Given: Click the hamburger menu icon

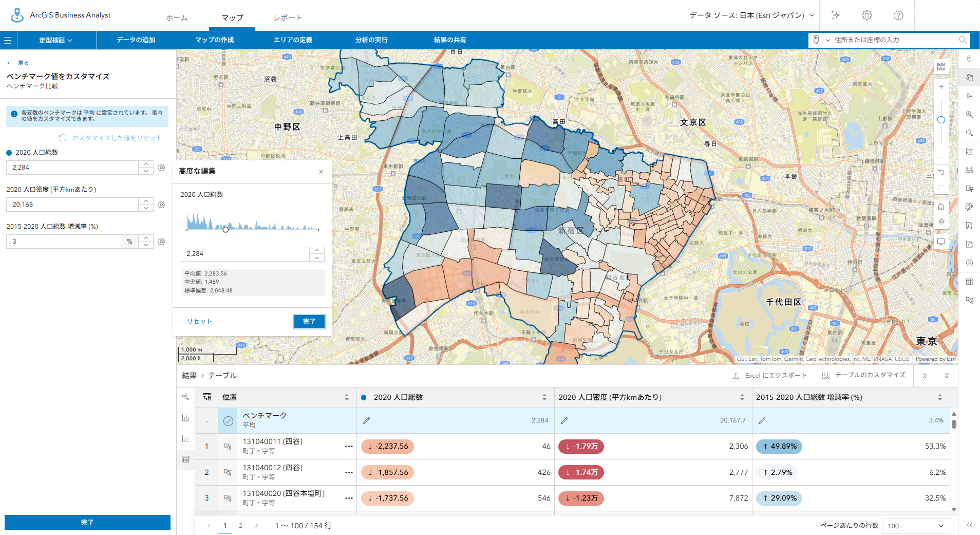Looking at the screenshot, I should point(8,40).
